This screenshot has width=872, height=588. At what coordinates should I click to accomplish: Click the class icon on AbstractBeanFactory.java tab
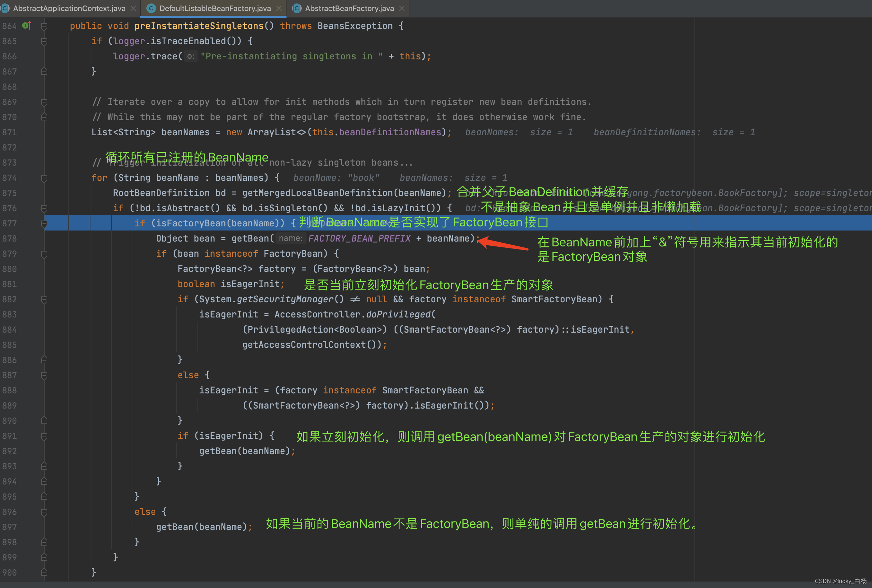tap(297, 8)
